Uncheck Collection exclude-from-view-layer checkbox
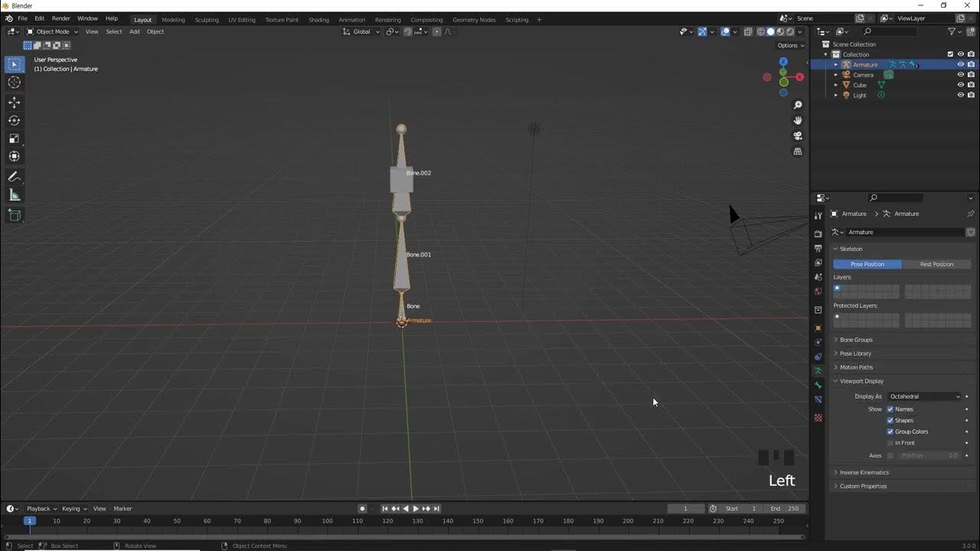This screenshot has height=551, width=980. 950,54
